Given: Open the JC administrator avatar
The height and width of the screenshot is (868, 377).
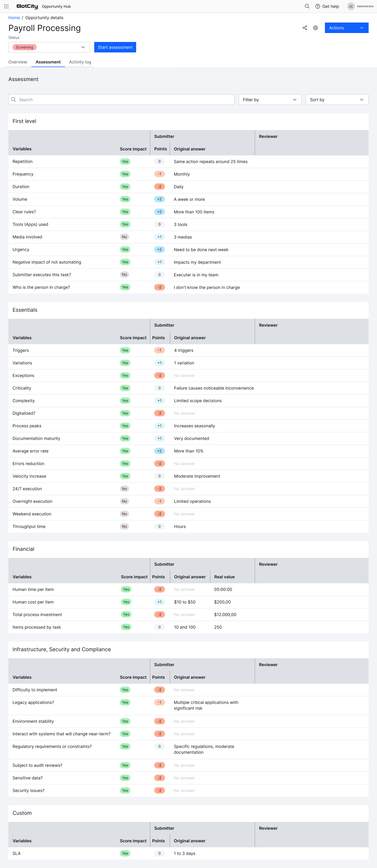Looking at the screenshot, I should point(350,6).
